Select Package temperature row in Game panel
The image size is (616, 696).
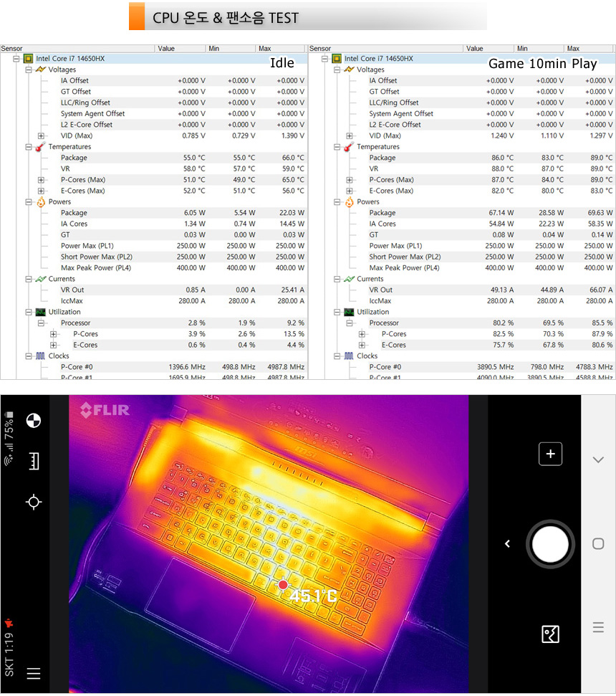(382, 158)
